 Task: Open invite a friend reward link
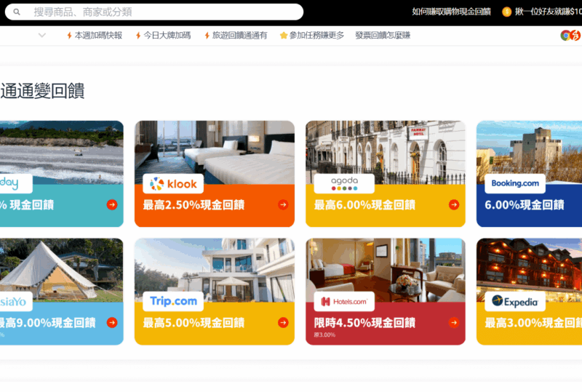coord(549,12)
